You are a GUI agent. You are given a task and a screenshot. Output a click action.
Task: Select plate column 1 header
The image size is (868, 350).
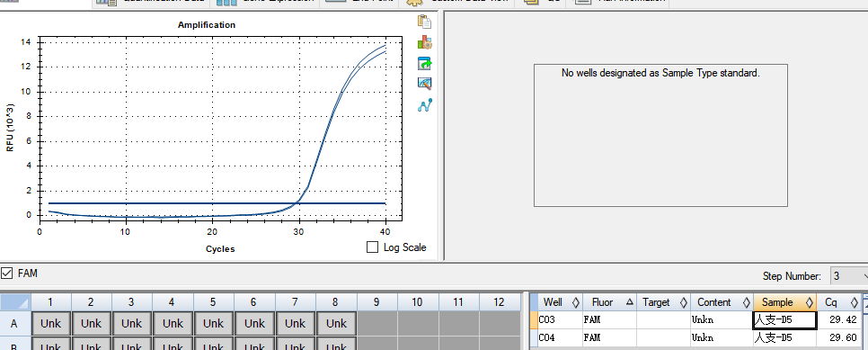pyautogui.click(x=50, y=301)
